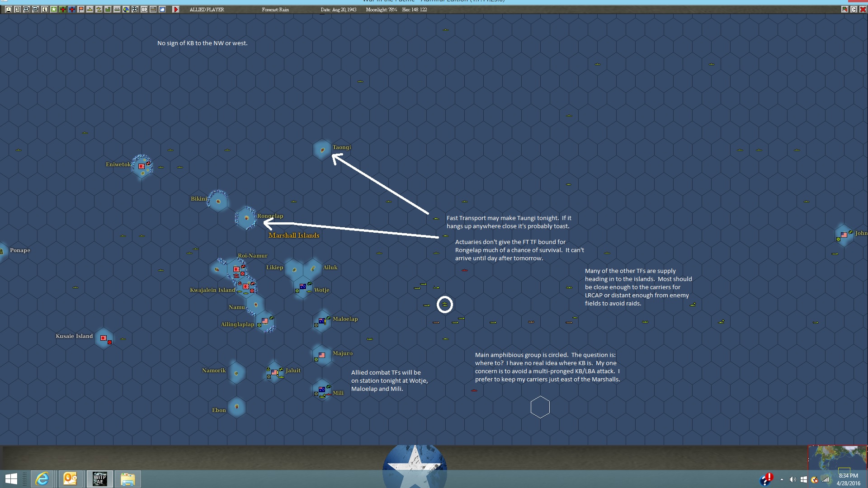Open the info 'i' screen icon
The width and height of the screenshot is (868, 488).
tap(45, 9)
